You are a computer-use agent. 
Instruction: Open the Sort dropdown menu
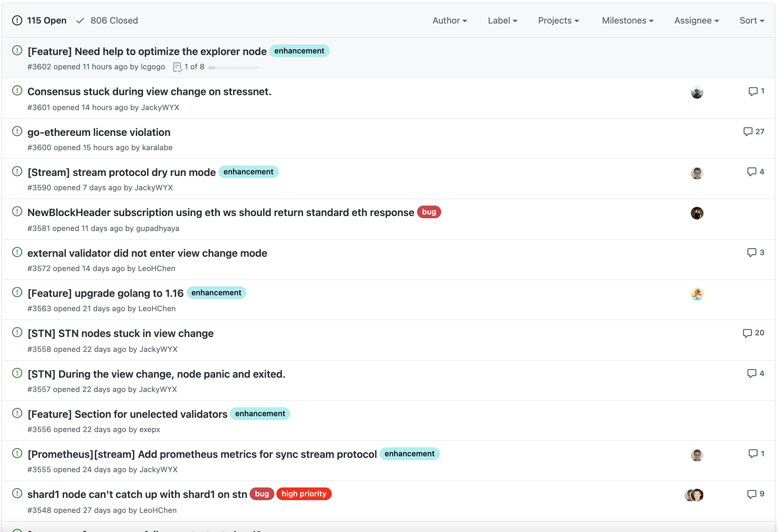click(752, 20)
